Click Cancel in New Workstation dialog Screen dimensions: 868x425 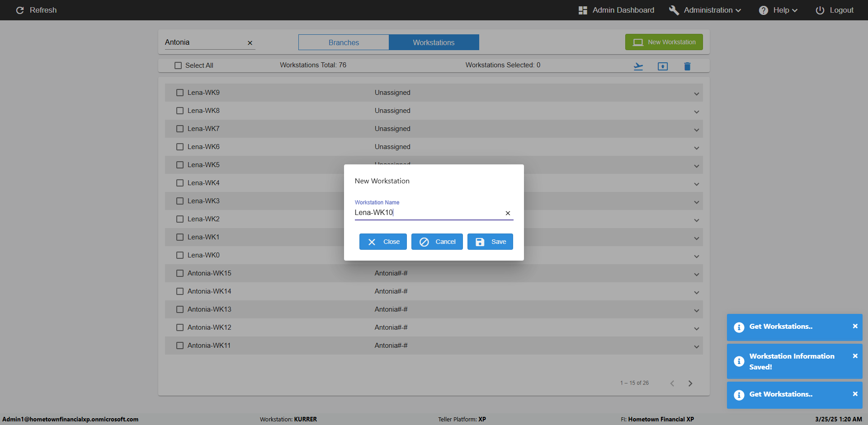click(437, 242)
